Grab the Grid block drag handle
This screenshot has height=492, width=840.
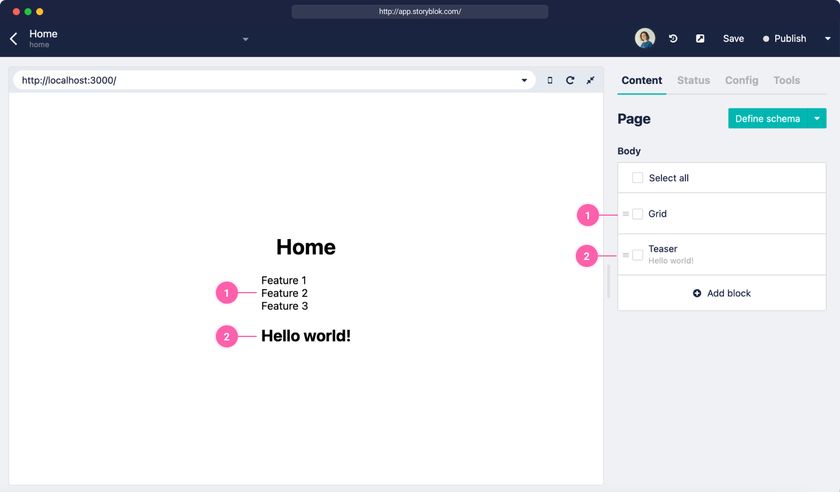tap(625, 214)
